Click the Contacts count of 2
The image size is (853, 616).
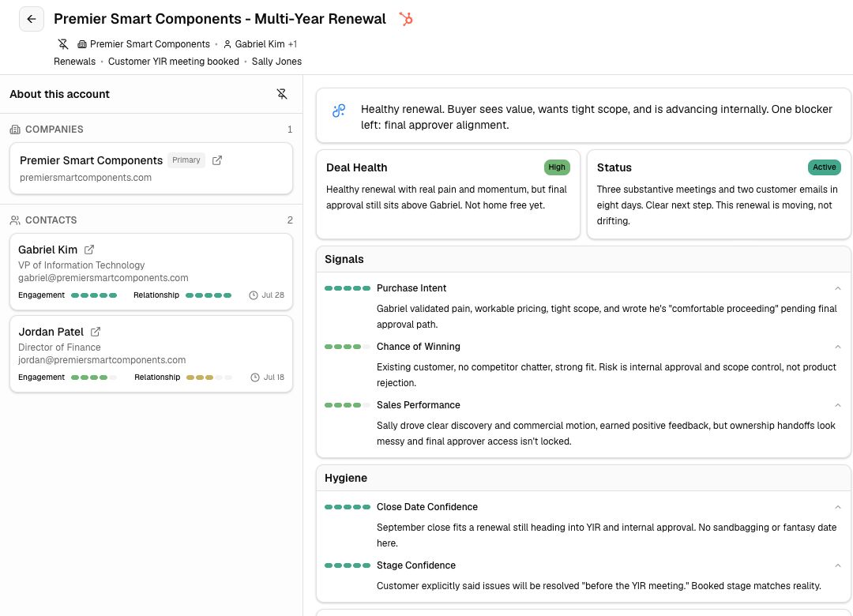point(290,220)
